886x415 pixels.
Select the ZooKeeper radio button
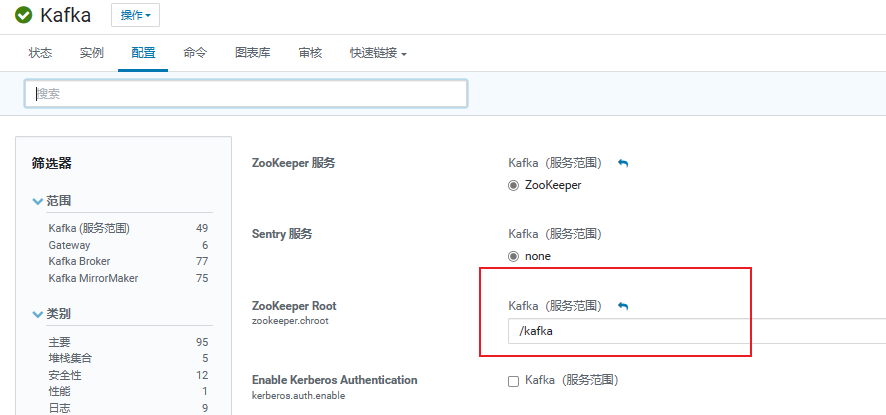coord(514,185)
